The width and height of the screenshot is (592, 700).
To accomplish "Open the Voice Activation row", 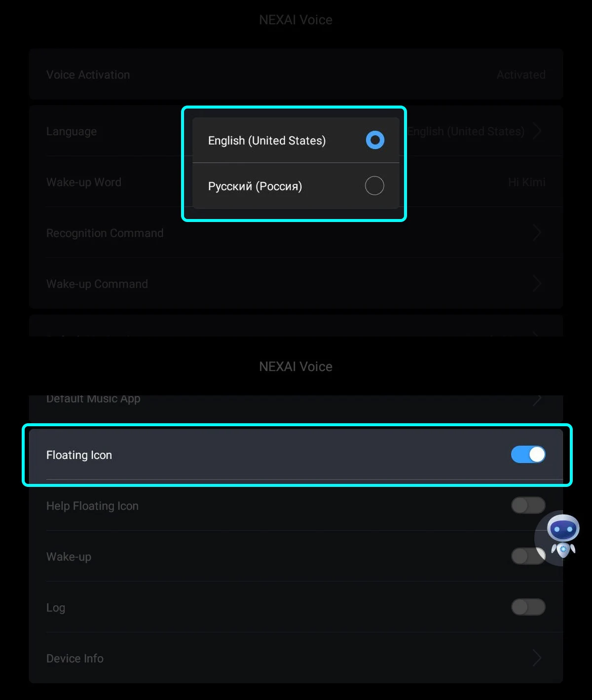I will click(x=296, y=74).
